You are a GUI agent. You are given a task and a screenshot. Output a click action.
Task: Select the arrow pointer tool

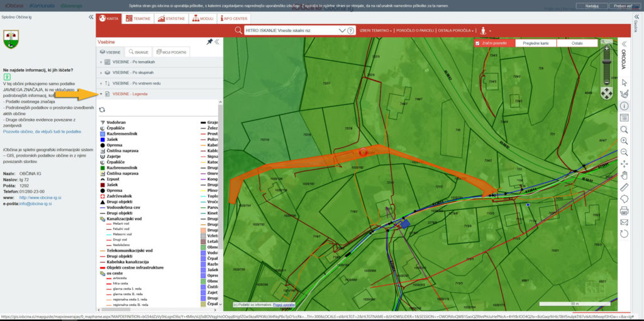624,82
